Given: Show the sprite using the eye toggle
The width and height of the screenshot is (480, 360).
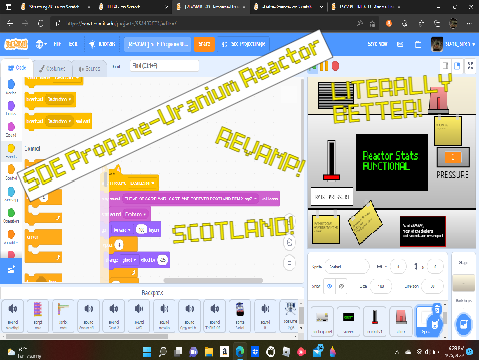Looking at the screenshot, I should pyautogui.click(x=330, y=286).
